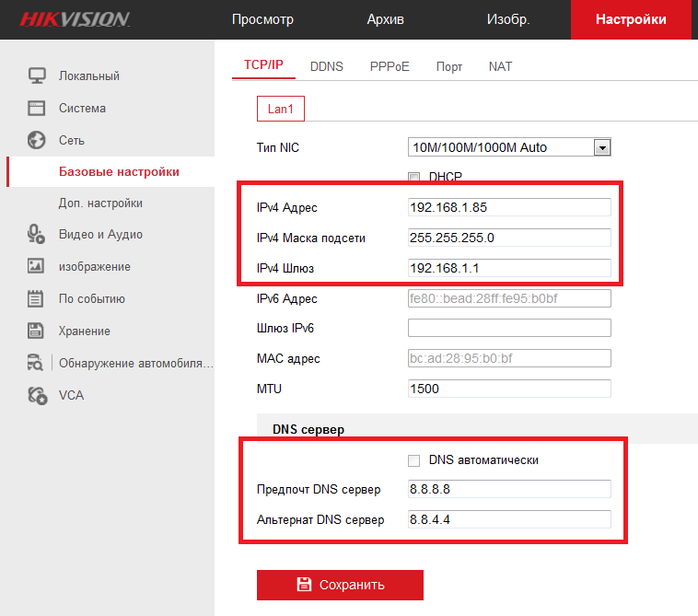Click the Video and Audio microphone icon
The image size is (698, 616).
pyautogui.click(x=37, y=235)
